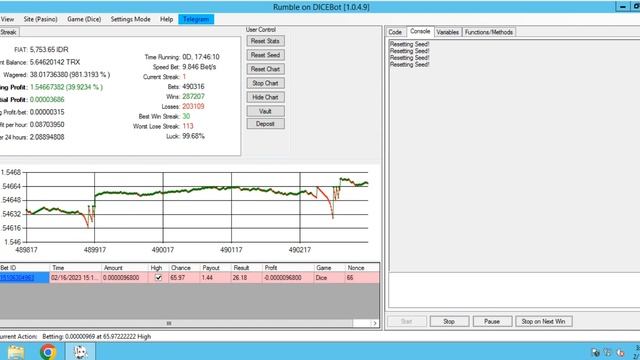Click the Speed Bet value 9.846 Bet/s

tap(199, 67)
